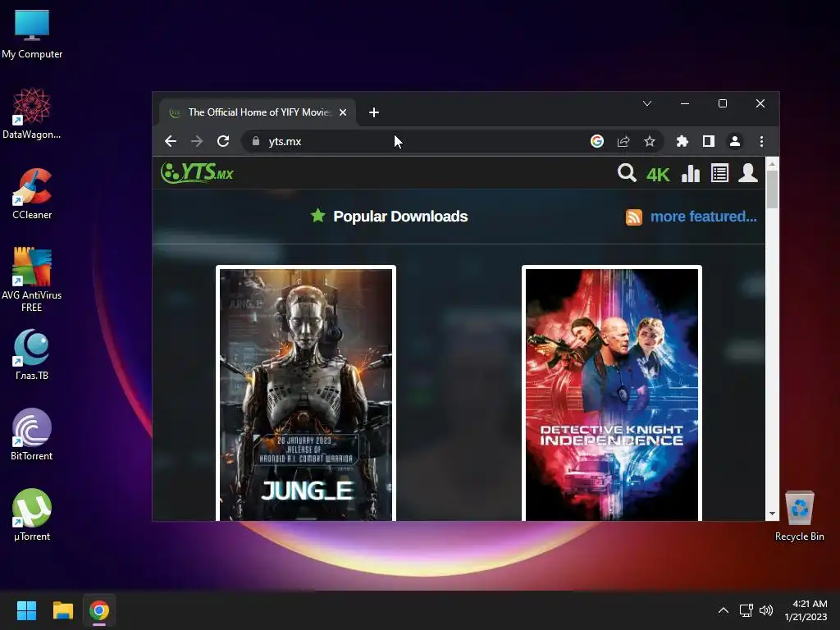View site information lock icon

(x=256, y=141)
